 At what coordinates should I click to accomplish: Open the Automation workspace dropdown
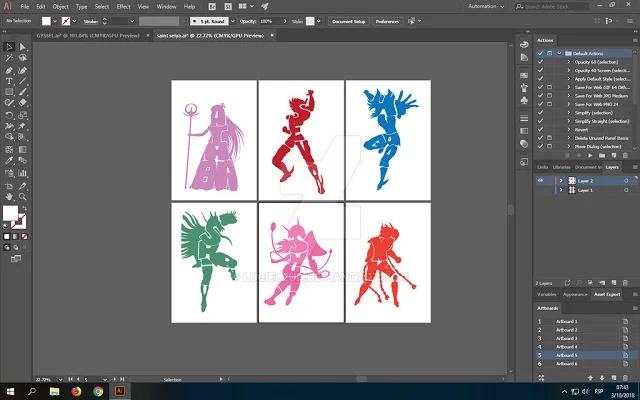pyautogui.click(x=486, y=7)
